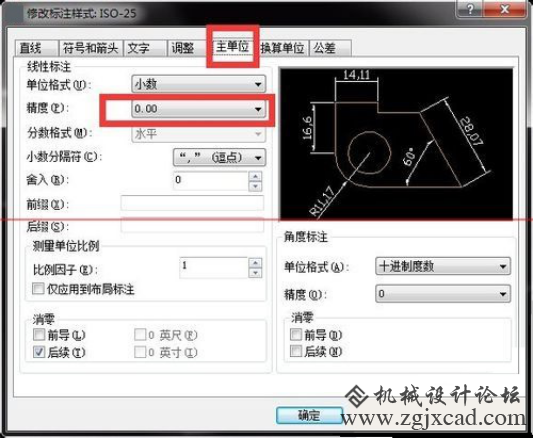Toggle the 0 英寸 checkbox

point(140,352)
